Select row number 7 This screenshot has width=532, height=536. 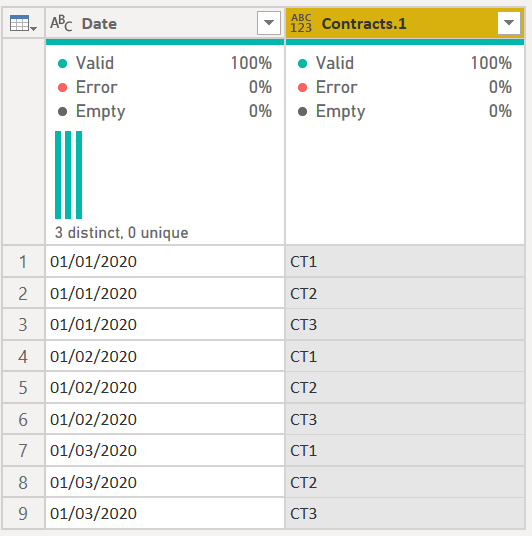click(x=23, y=451)
